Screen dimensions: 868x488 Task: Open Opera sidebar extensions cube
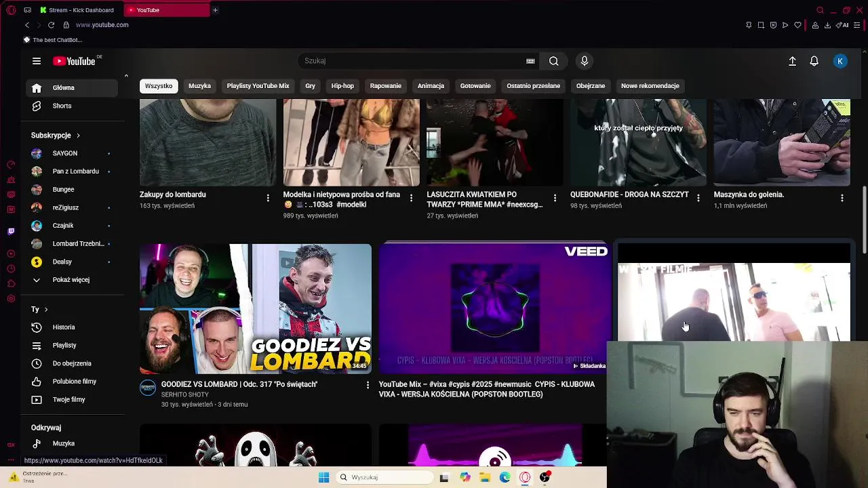point(11,284)
